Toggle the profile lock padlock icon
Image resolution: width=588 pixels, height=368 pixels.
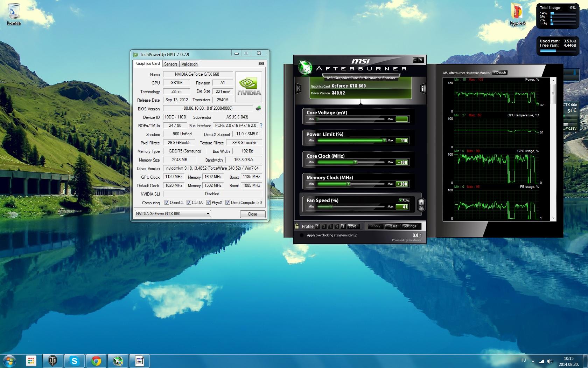(x=297, y=226)
